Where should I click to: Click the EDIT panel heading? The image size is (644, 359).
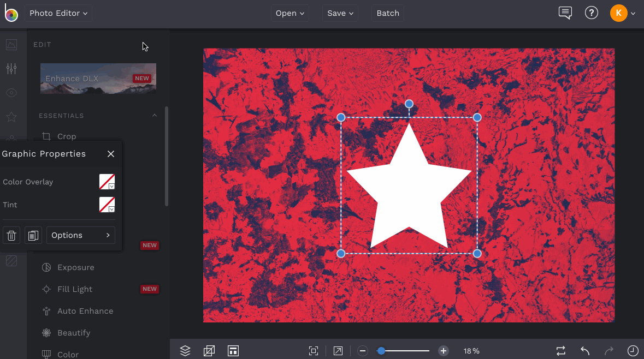pos(42,44)
